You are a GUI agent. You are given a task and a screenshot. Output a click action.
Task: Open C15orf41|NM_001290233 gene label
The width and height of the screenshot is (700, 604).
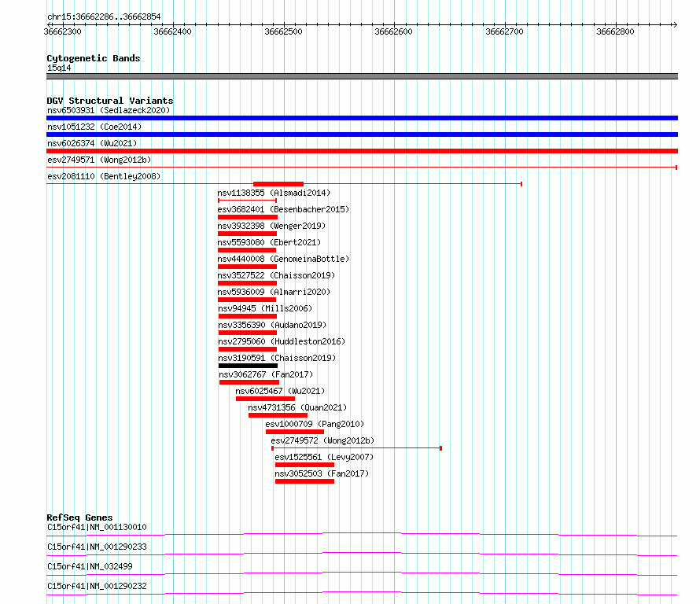97,547
